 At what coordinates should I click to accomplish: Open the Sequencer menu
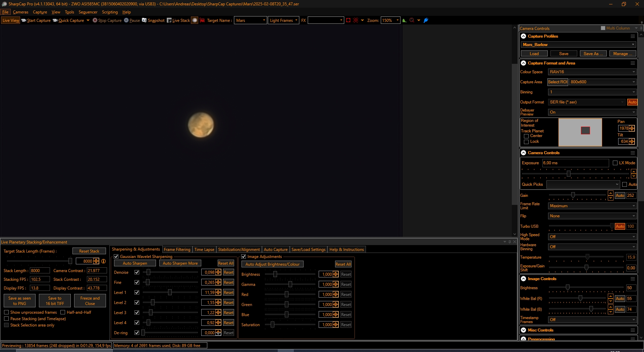click(88, 12)
